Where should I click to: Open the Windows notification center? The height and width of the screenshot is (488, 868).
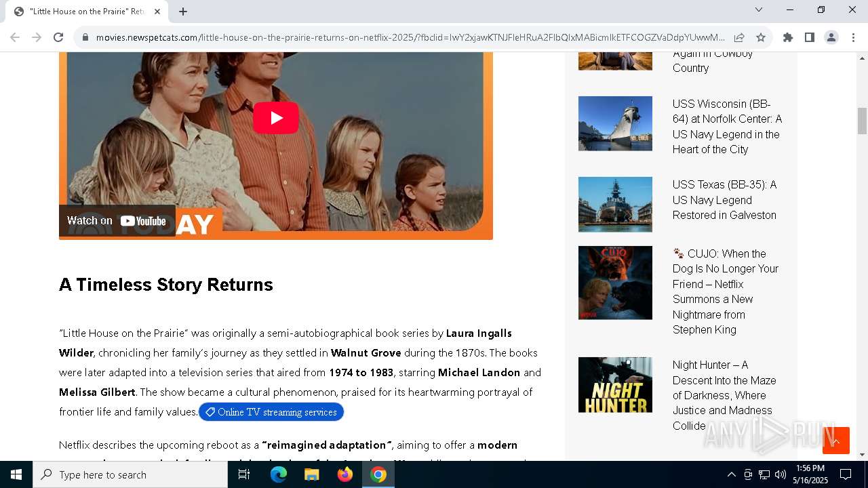coord(846,474)
